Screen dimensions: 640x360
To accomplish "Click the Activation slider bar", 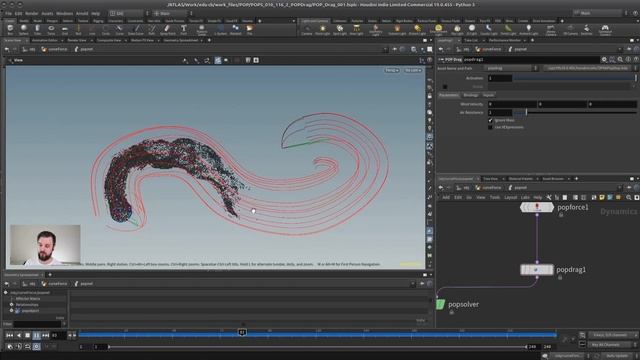I will tap(574, 78).
